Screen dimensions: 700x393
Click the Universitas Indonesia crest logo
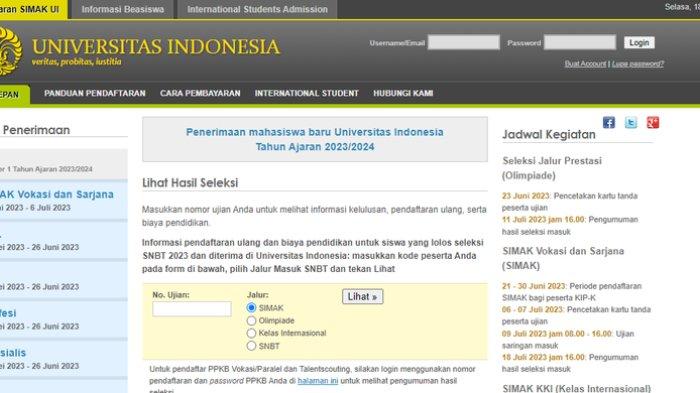[10, 51]
